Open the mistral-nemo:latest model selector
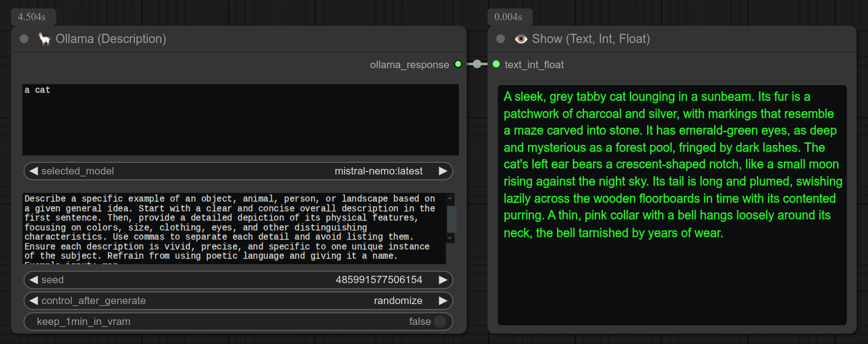 tap(378, 171)
